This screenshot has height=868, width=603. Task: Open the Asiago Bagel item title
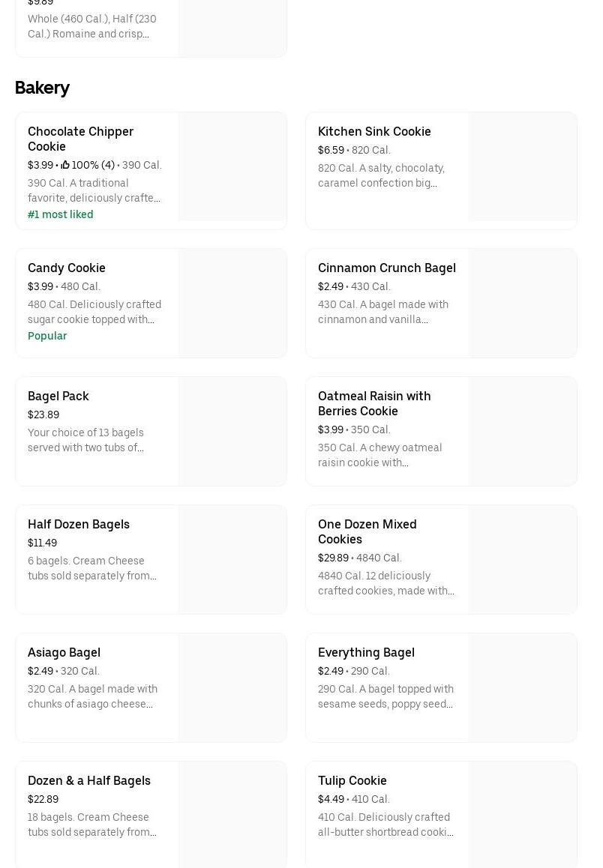pyautogui.click(x=64, y=652)
